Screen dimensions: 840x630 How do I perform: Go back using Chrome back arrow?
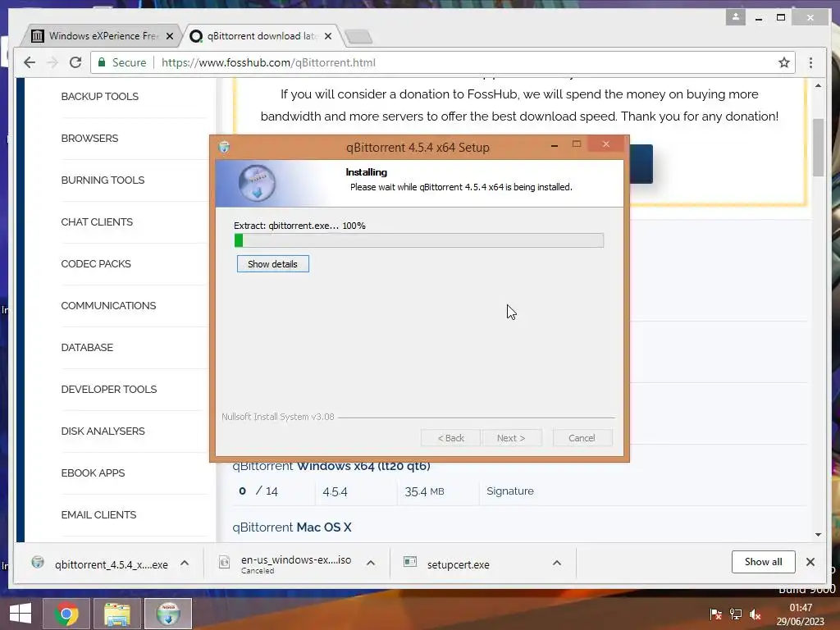click(30, 62)
